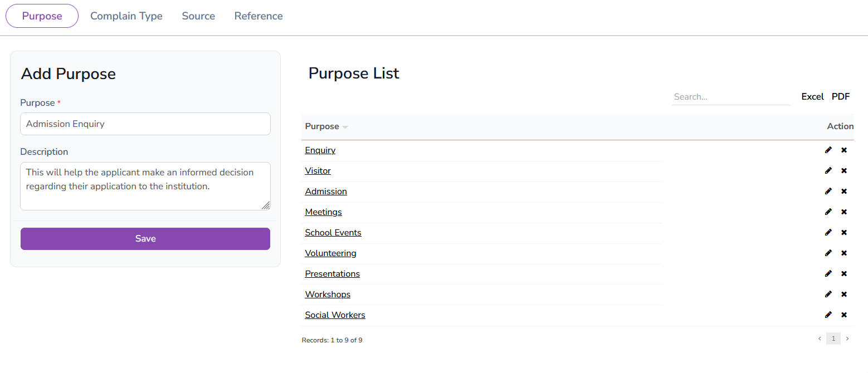
Task: Edit the Enquiry purpose using the pencil icon
Action: tap(828, 150)
